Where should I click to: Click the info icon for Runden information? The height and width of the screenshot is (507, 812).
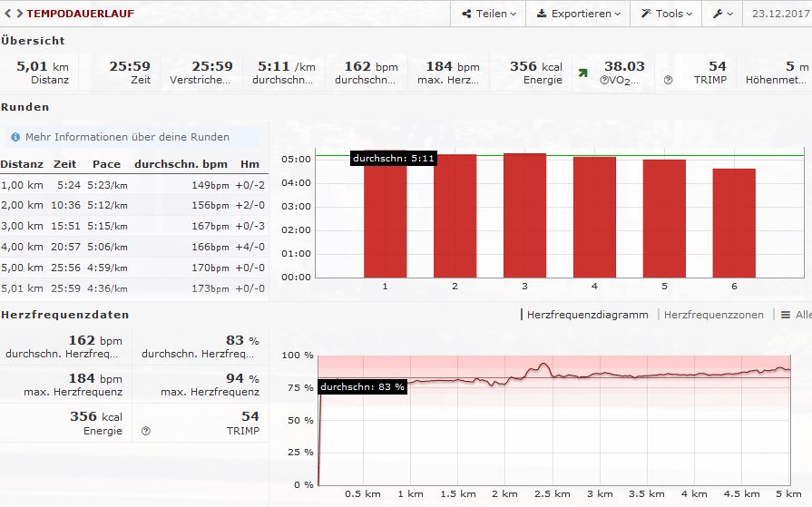coord(15,137)
